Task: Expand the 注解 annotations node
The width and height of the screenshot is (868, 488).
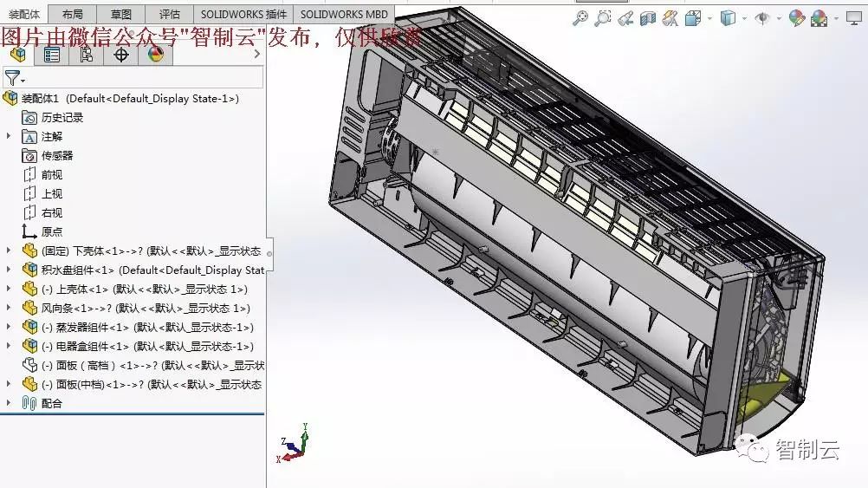Action: point(9,136)
